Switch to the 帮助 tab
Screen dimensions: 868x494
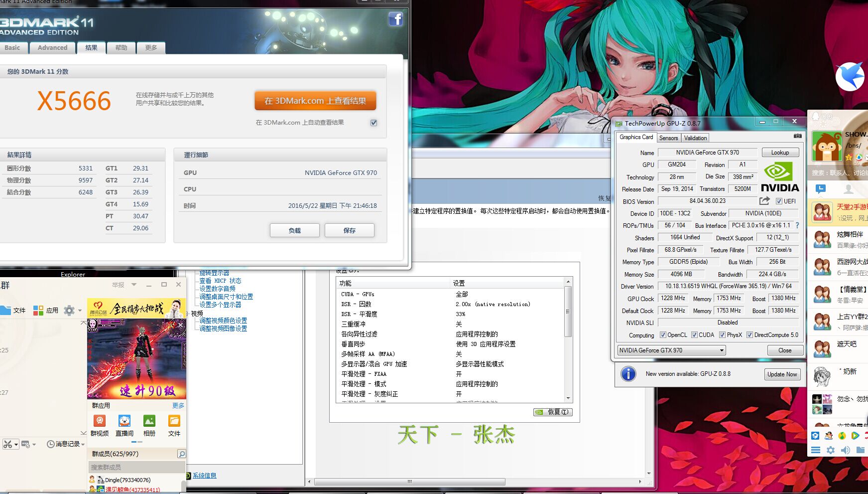121,48
